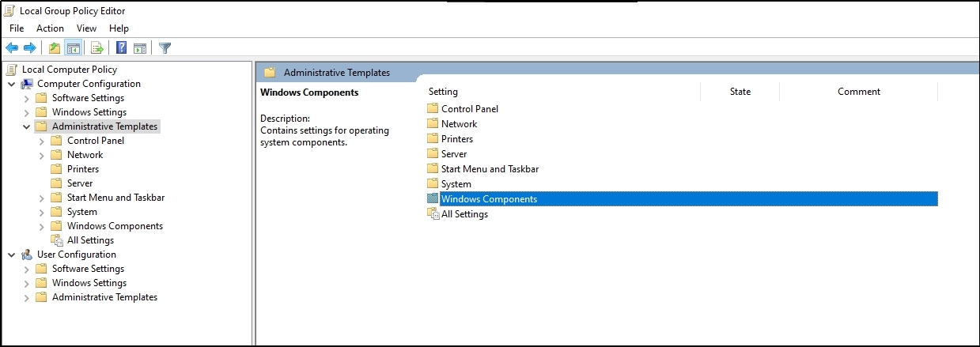Click Start Menu and Taskbar folder icon in list
Image resolution: width=980 pixels, height=347 pixels.
point(433,169)
